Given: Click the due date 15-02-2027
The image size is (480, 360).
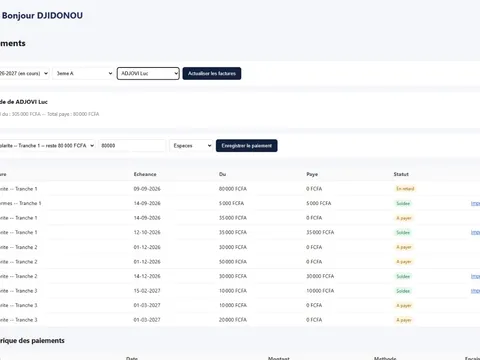Looking at the screenshot, I should [147, 291].
